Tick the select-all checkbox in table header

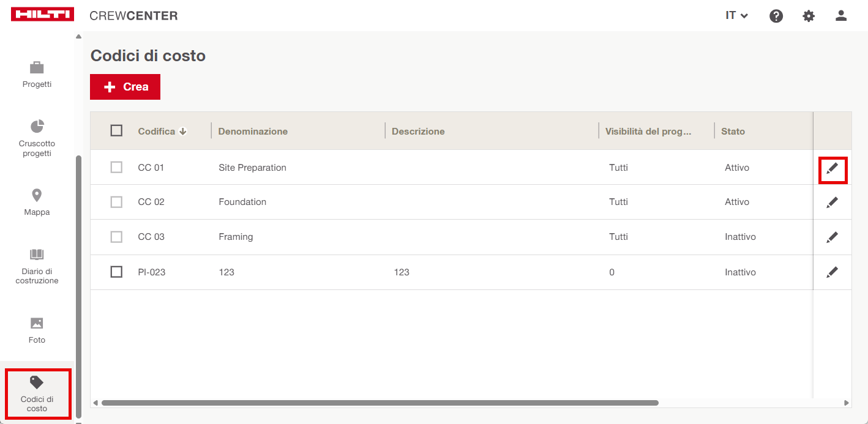[x=116, y=131]
